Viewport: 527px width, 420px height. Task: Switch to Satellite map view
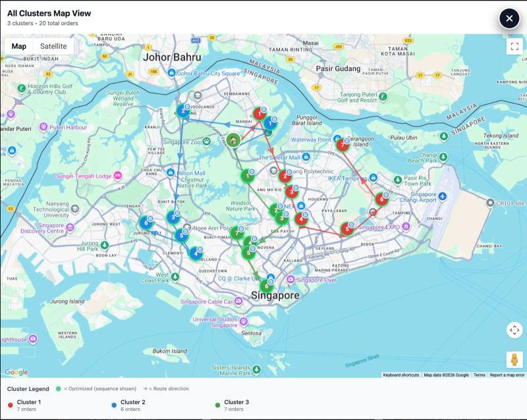(53, 46)
